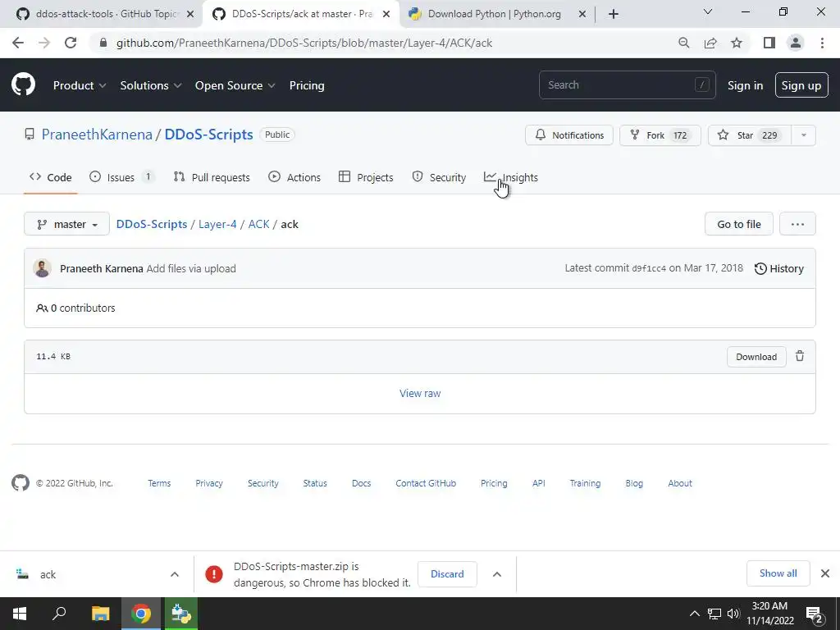
Task: Open the Projects tab
Action: click(367, 177)
